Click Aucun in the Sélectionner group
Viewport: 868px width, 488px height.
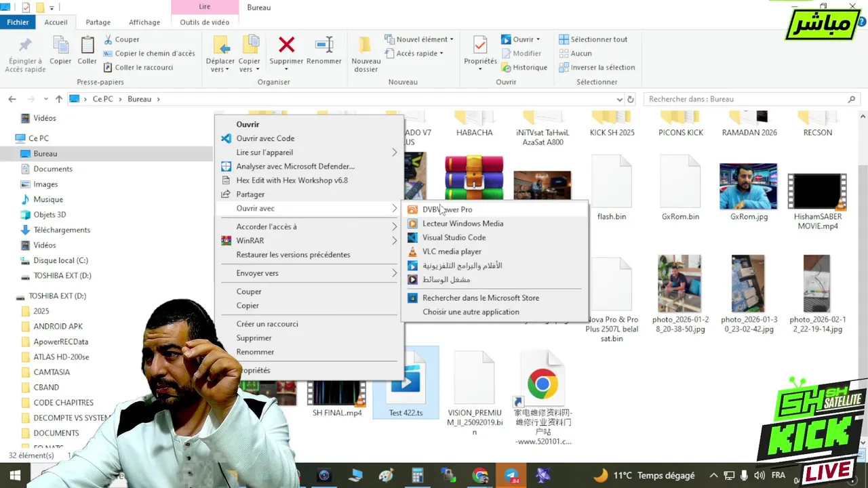(x=575, y=54)
